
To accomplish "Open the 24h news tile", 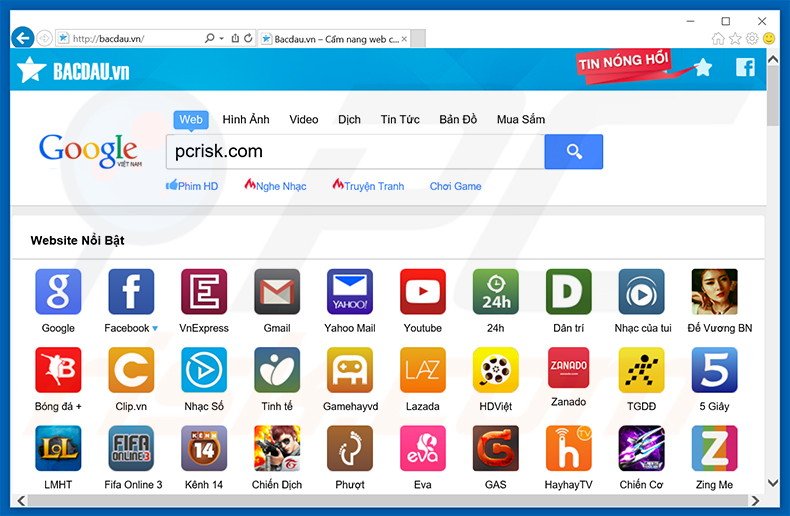I will [x=496, y=292].
